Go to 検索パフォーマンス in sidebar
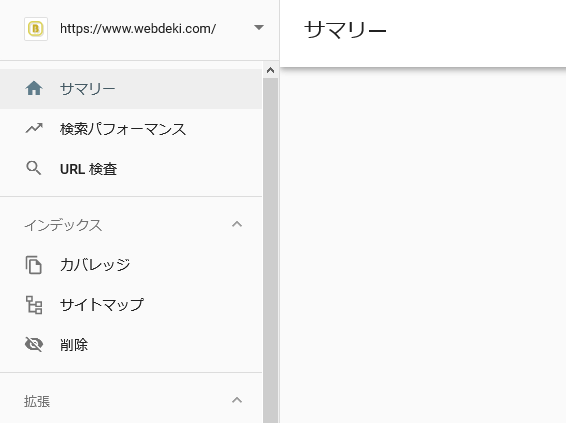 click(131, 128)
